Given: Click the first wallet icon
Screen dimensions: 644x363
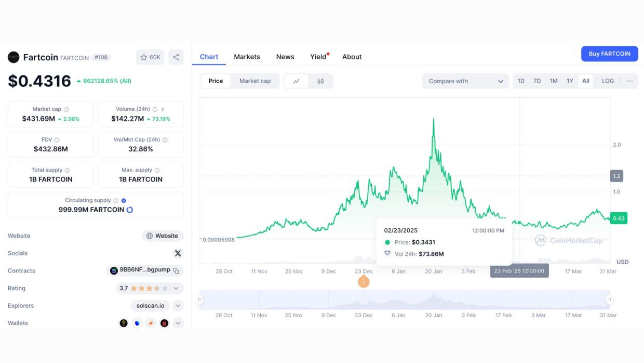Looking at the screenshot, I should 124,323.
